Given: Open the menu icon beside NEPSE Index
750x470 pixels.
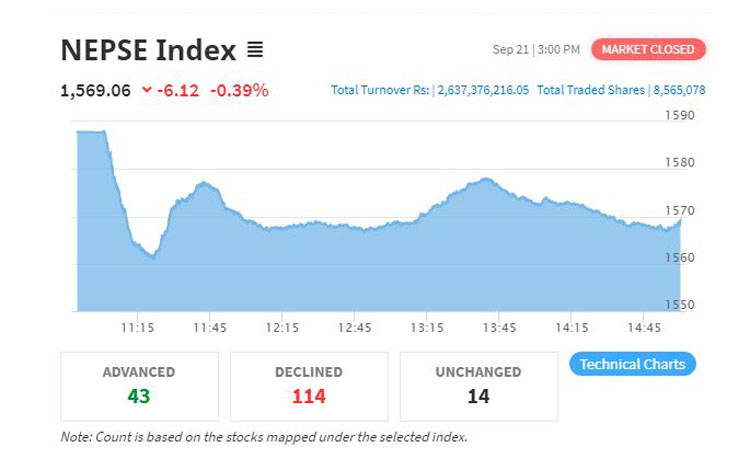Looking at the screenshot, I should 255,49.
